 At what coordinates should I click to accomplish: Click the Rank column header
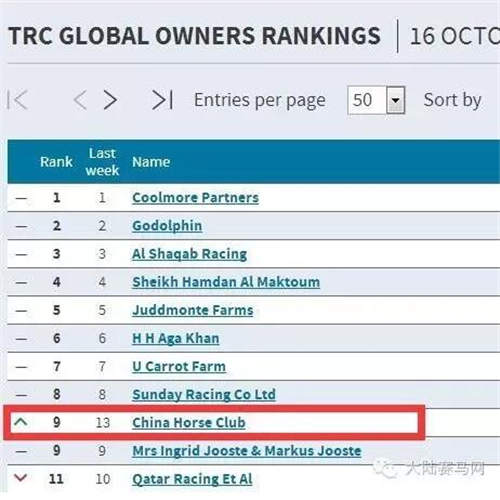[56, 162]
